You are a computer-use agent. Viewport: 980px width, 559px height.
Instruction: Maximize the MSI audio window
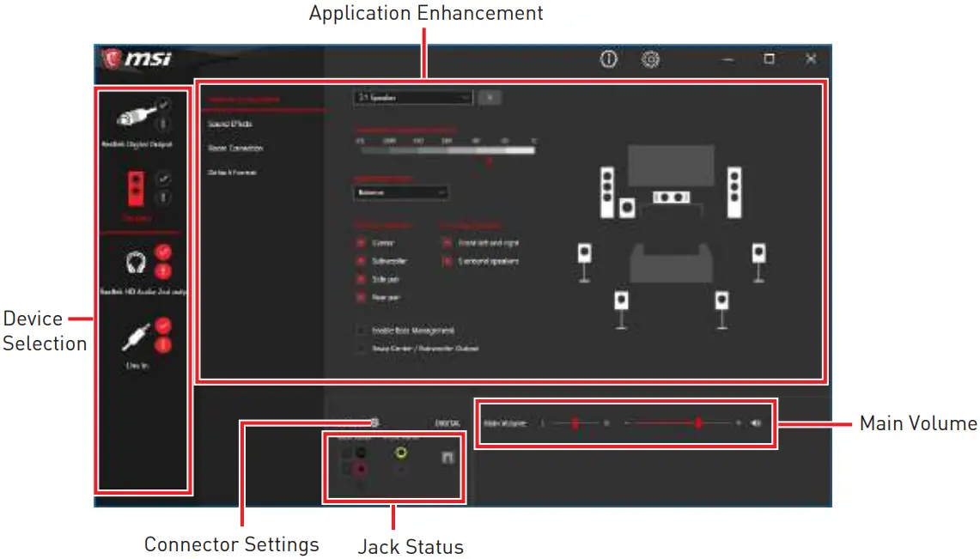[x=770, y=58]
